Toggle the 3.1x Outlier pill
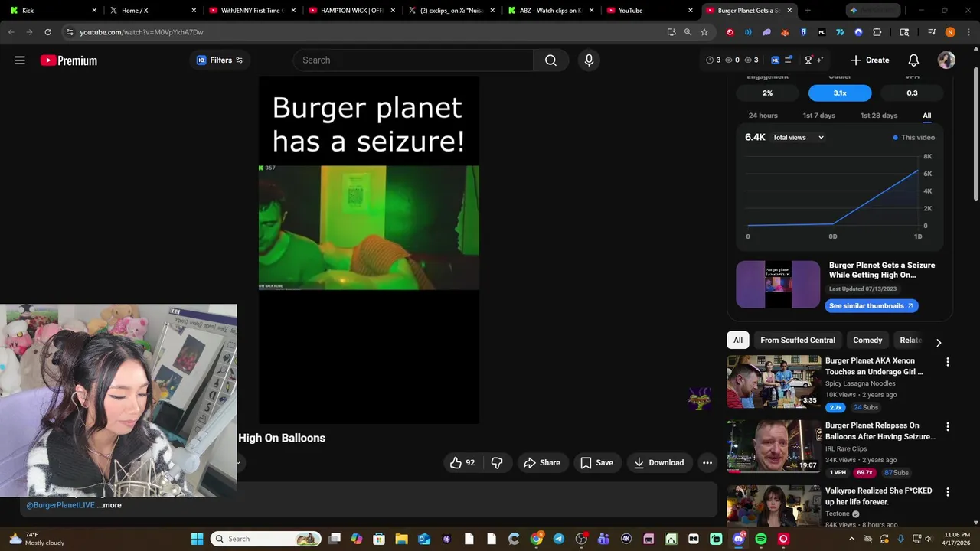This screenshot has width=980, height=551. click(840, 93)
